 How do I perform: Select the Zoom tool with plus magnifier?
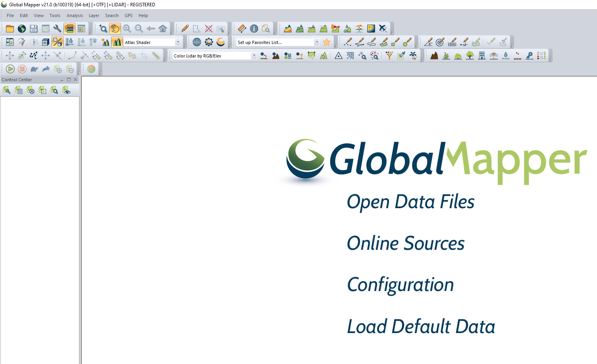pos(103,29)
